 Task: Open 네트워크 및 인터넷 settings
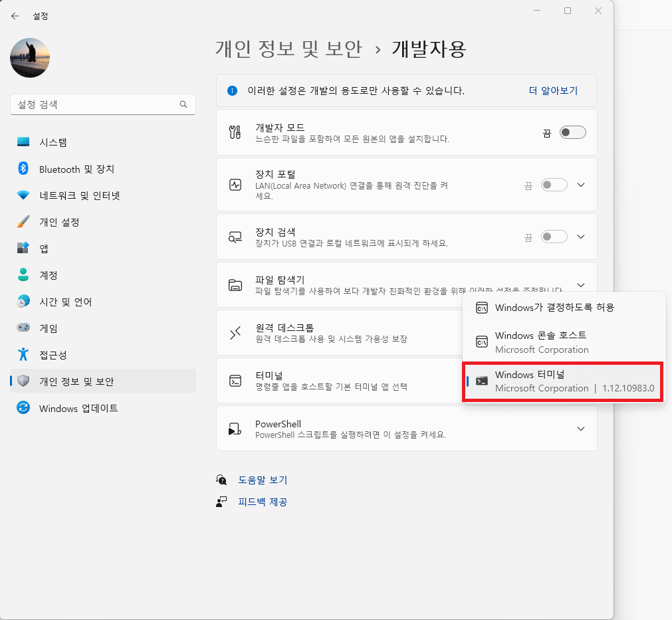coord(103,195)
